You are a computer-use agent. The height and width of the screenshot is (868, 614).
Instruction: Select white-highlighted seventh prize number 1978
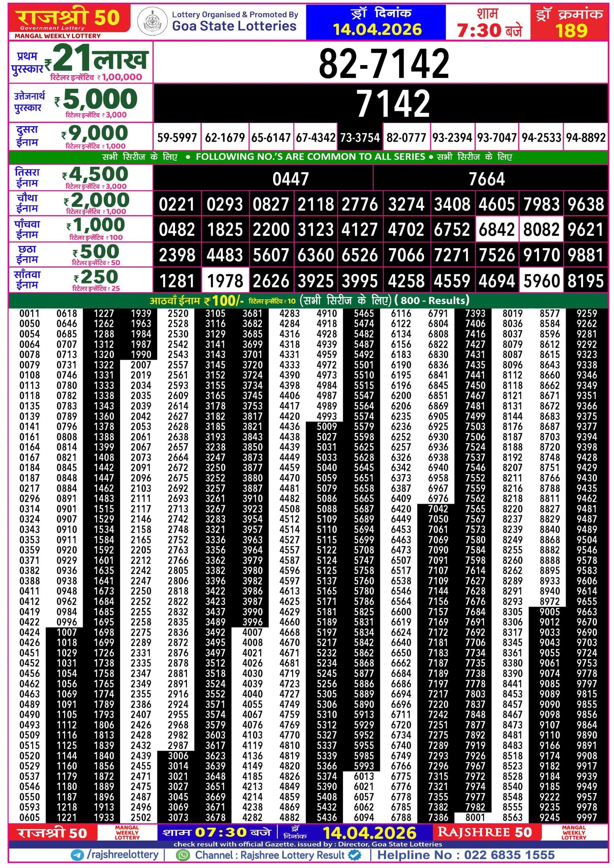click(225, 281)
